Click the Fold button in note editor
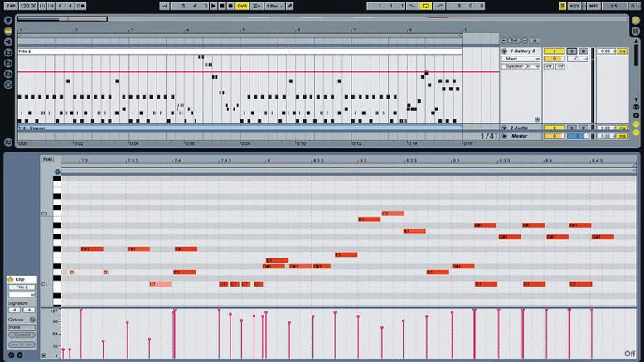 click(x=47, y=159)
